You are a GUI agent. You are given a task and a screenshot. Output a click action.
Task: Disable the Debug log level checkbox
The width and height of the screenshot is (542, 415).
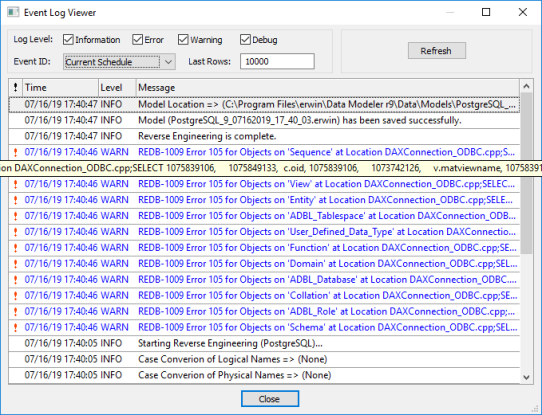245,40
